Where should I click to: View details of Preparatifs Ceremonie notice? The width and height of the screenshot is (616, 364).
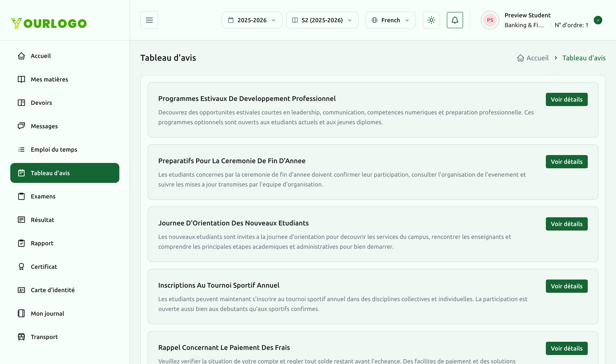pyautogui.click(x=566, y=162)
